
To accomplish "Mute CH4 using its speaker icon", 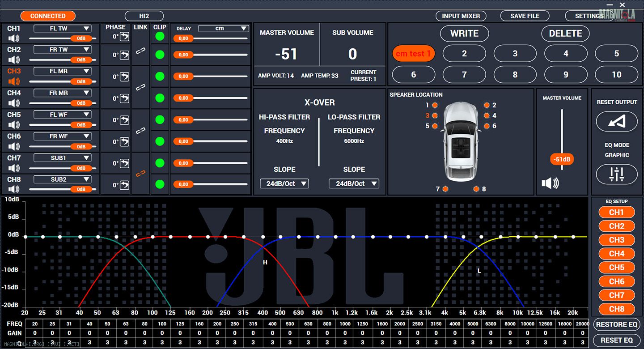I will [14, 103].
